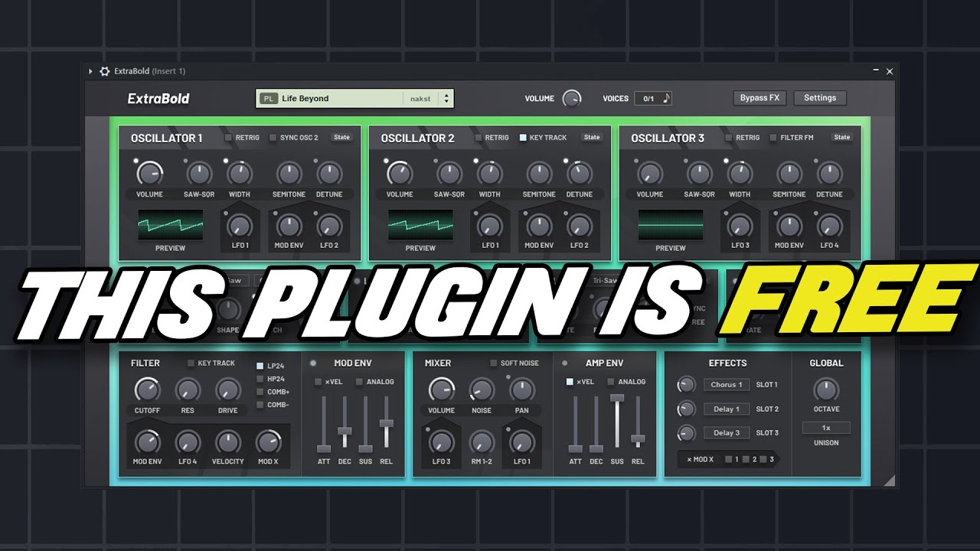The height and width of the screenshot is (551, 980).
Task: Open Delay 1 effect slot dropdown
Action: coord(727,409)
